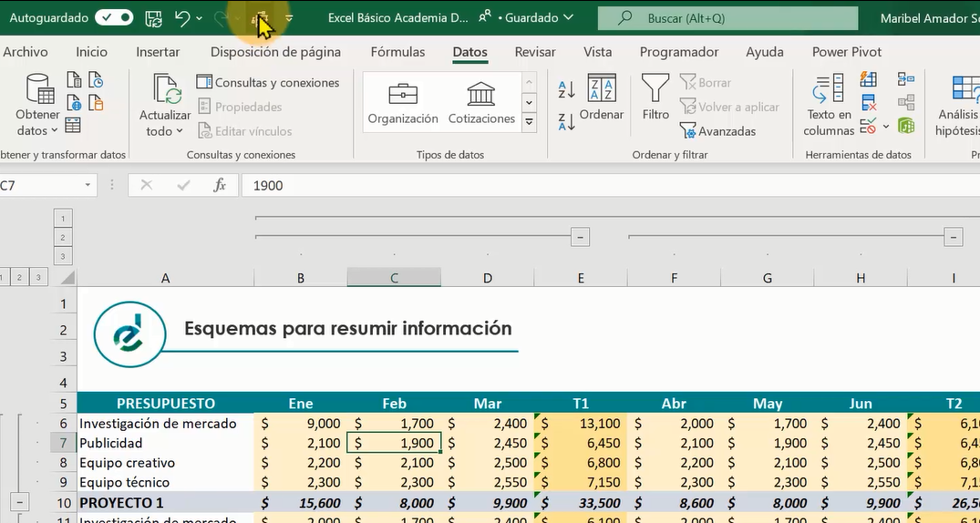
Task: Switch to the Inicio tab
Action: (x=91, y=53)
